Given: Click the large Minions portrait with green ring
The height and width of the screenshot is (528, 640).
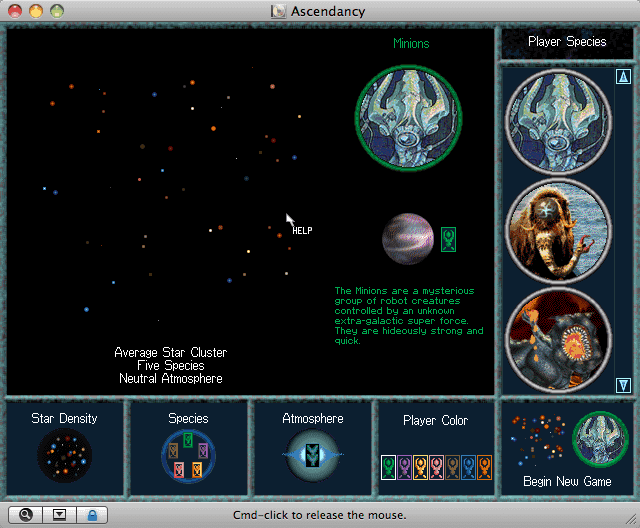Looking at the screenshot, I should 409,118.
